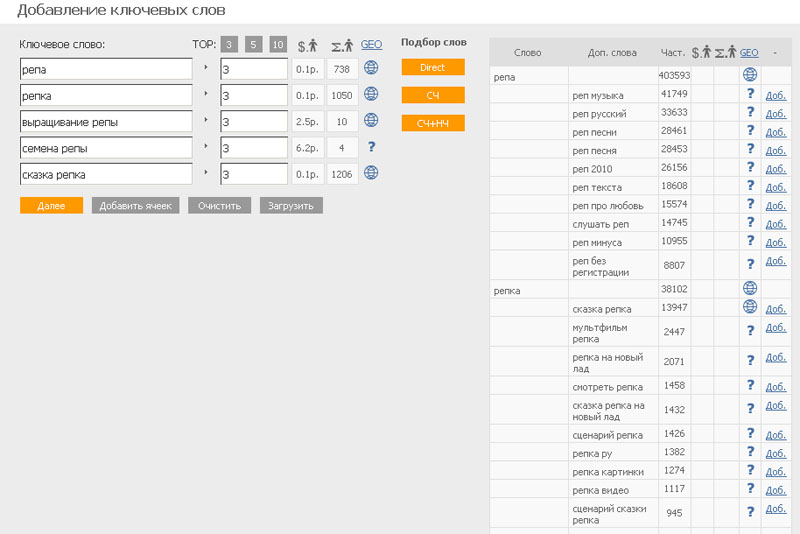Click the question mark for семена репы
Image resolution: width=800 pixels, height=534 pixels.
[x=371, y=147]
